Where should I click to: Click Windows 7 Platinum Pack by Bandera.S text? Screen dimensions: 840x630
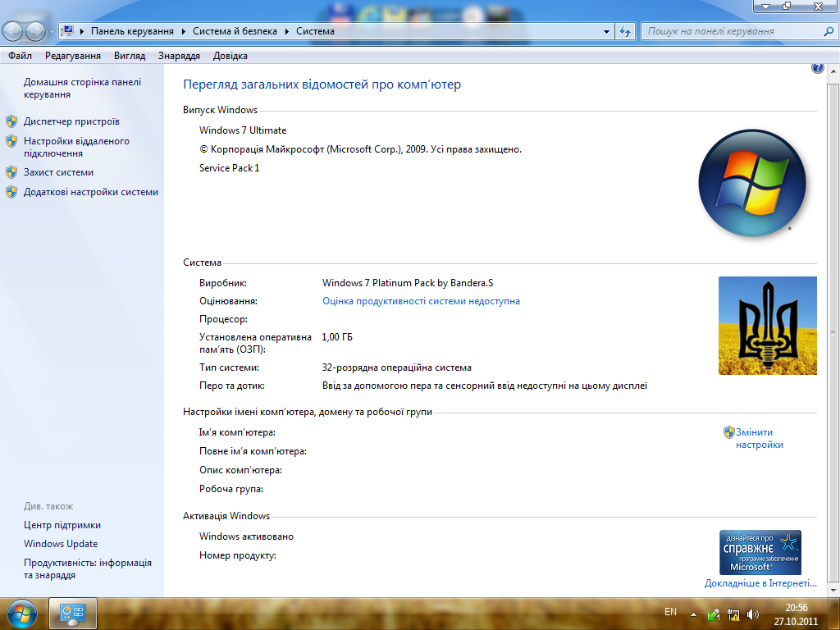tap(408, 283)
